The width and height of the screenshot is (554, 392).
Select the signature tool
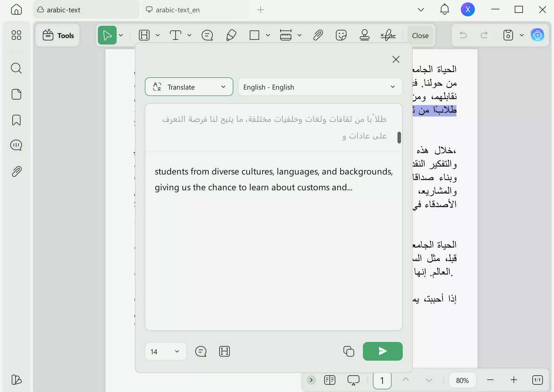click(x=388, y=35)
